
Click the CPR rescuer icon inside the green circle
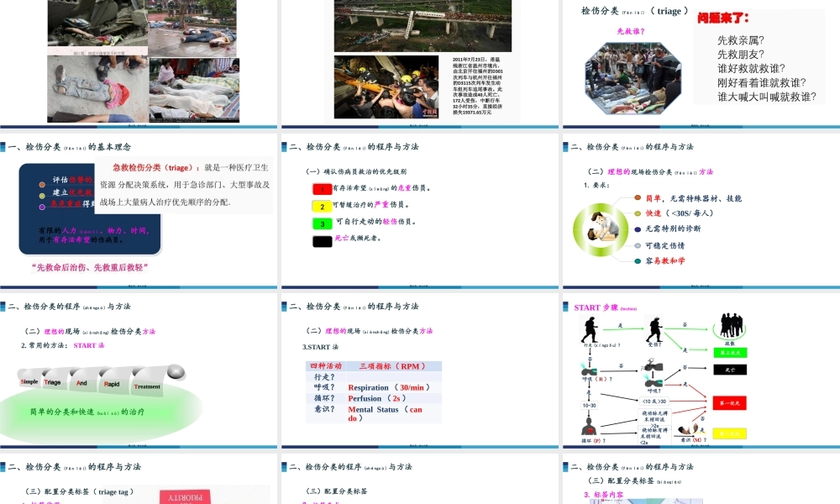pos(601,228)
